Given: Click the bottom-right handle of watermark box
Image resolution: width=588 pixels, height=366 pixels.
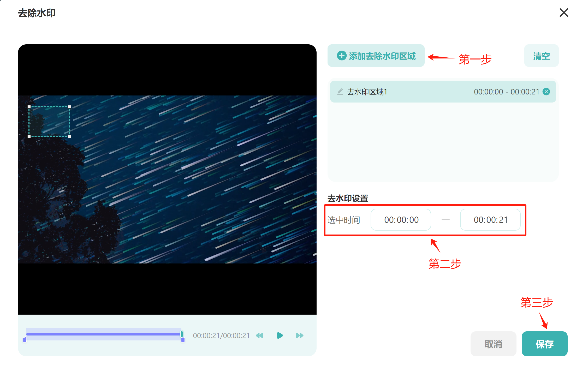Looking at the screenshot, I should (x=69, y=136).
